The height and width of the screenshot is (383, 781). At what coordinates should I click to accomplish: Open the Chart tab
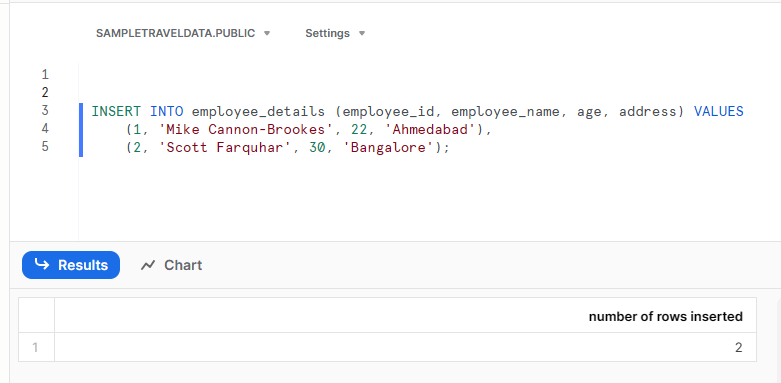[171, 265]
